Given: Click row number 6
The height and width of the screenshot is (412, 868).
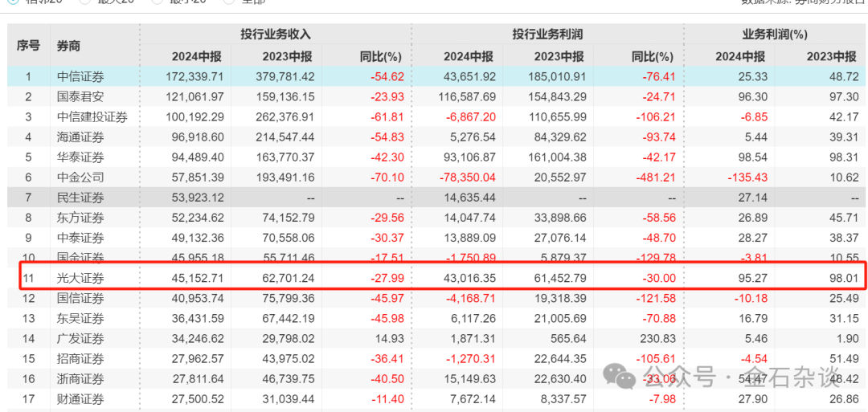Looking at the screenshot, I should 29,177.
